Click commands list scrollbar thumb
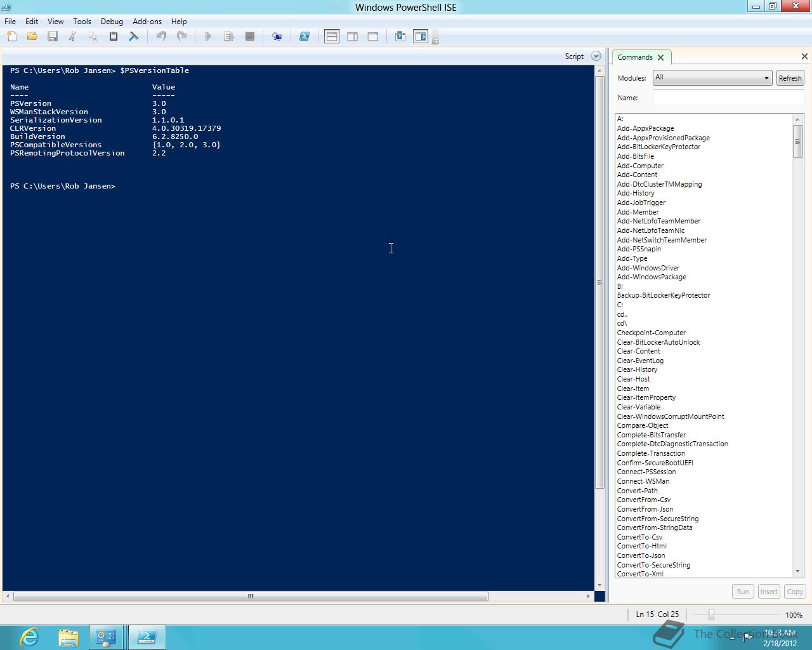The height and width of the screenshot is (650, 812). (x=798, y=141)
